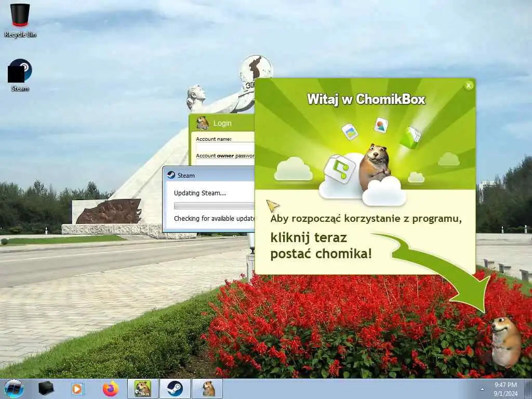Click hamster logo in Login window header

click(x=203, y=123)
